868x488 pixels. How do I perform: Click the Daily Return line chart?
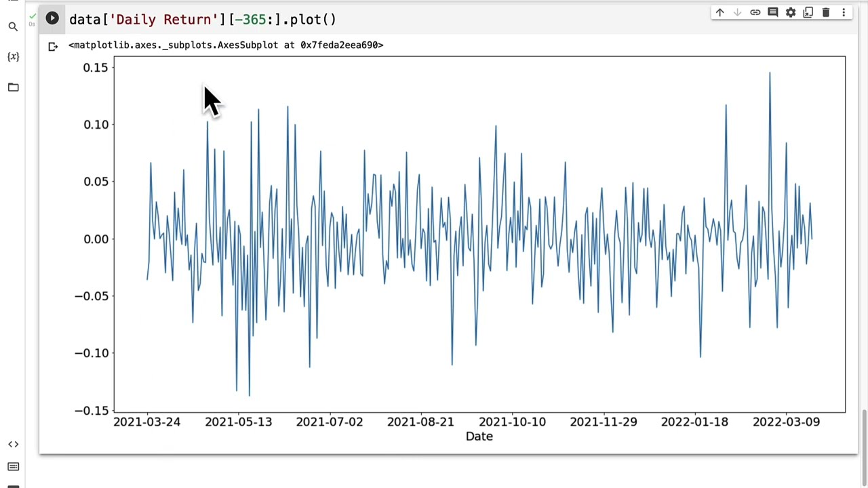(479, 235)
